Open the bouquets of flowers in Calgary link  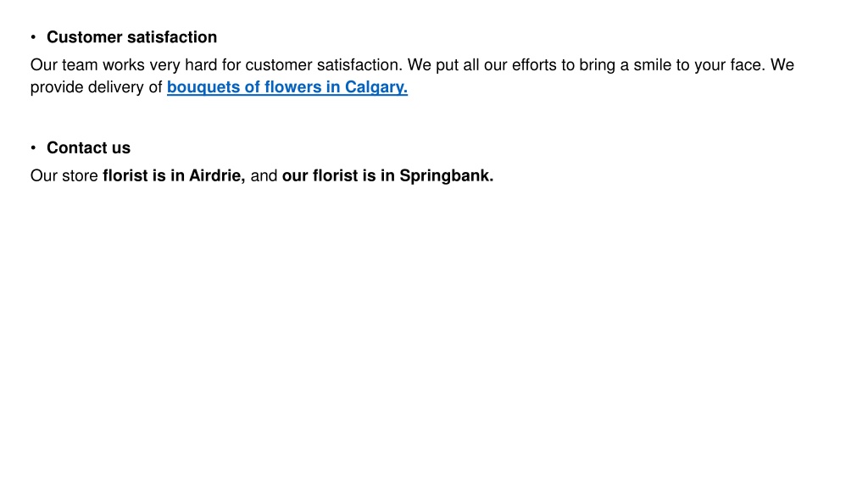tap(287, 87)
